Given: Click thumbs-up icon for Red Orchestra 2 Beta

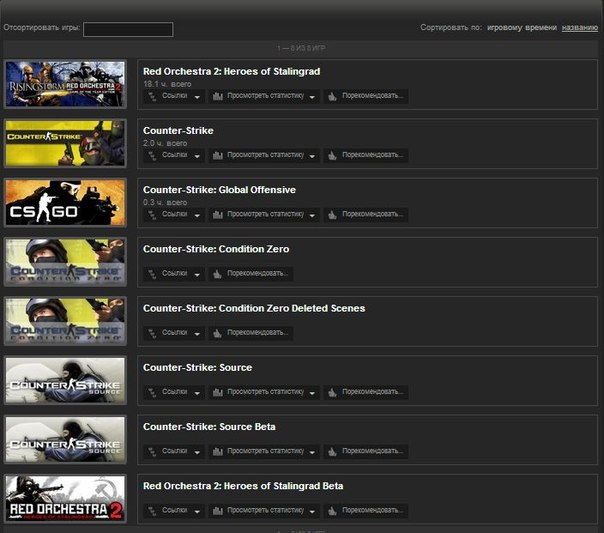Looking at the screenshot, I should (331, 510).
